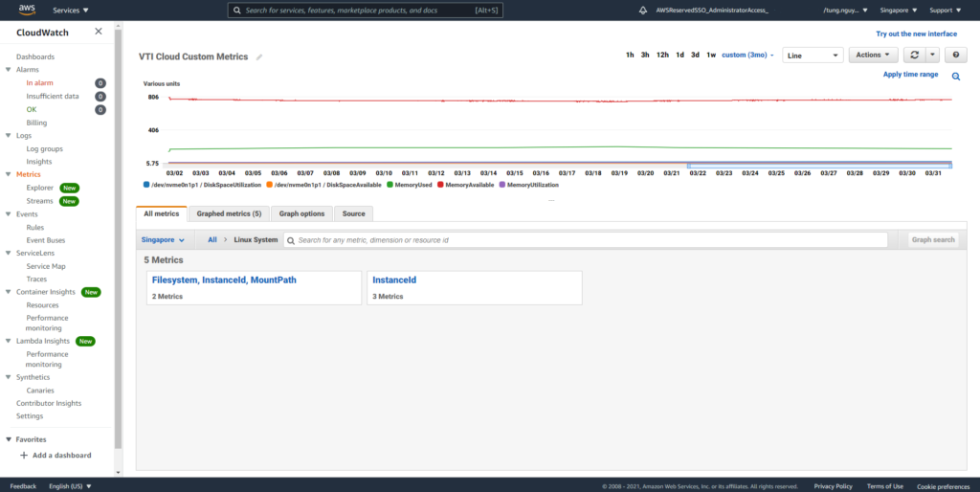Select the 1w time range
Image resolution: width=980 pixels, height=492 pixels.
pos(711,55)
